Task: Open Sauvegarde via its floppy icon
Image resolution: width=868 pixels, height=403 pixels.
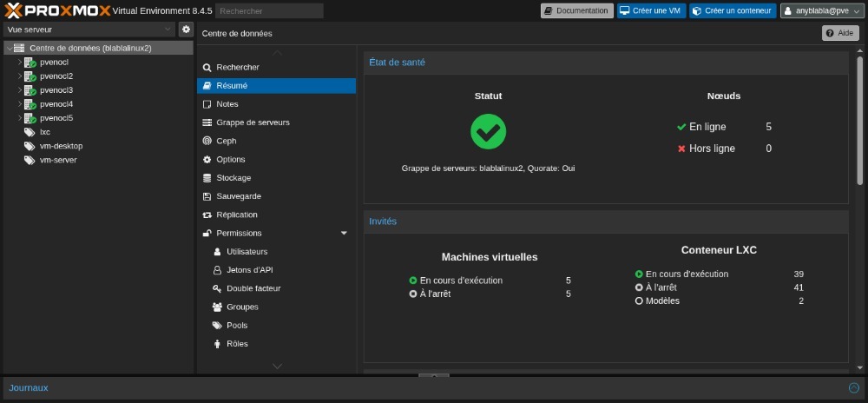Action: 207,196
